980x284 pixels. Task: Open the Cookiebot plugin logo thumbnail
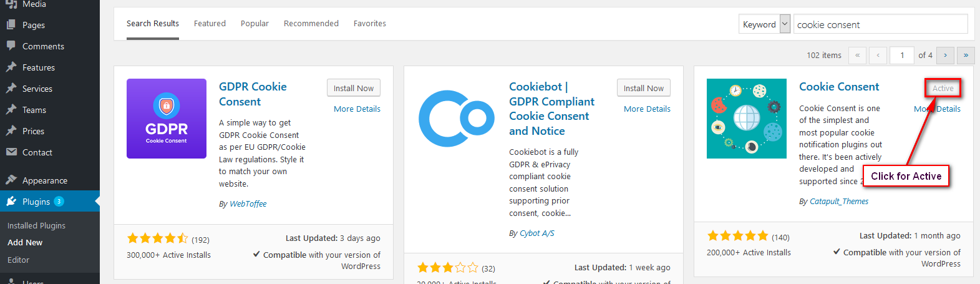[x=457, y=119]
